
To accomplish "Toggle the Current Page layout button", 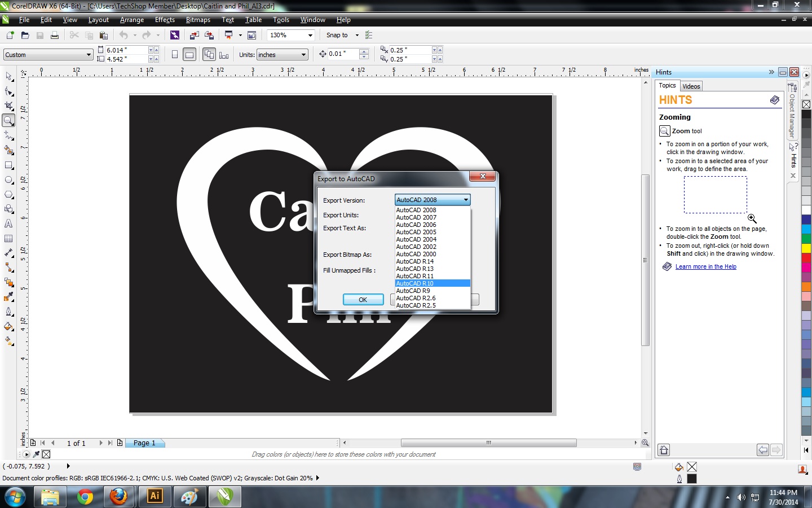I will coord(224,55).
